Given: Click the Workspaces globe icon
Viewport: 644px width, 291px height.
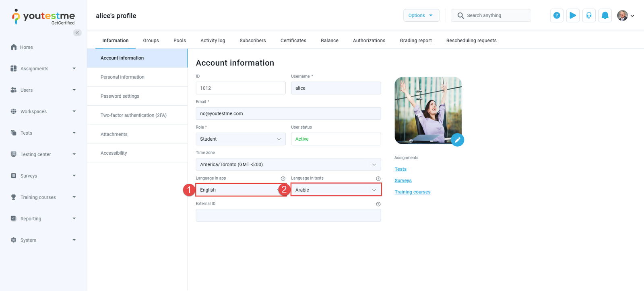Looking at the screenshot, I should tap(14, 111).
